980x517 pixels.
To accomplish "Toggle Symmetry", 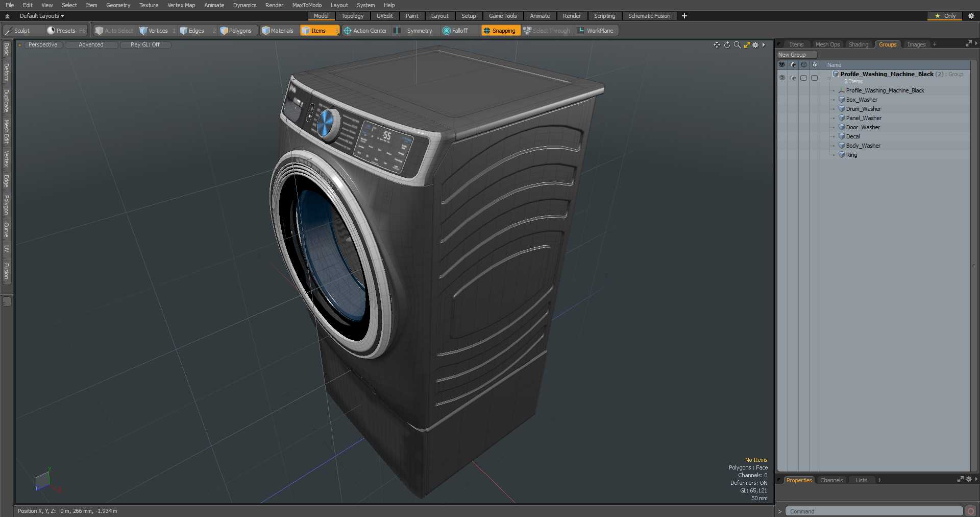I will point(414,31).
